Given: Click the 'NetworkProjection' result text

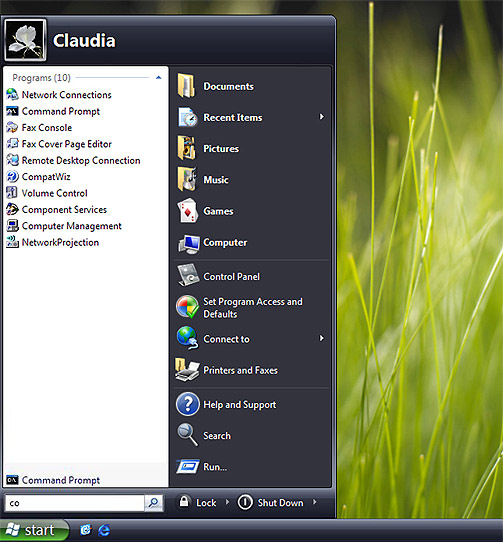Looking at the screenshot, I should (x=60, y=242).
